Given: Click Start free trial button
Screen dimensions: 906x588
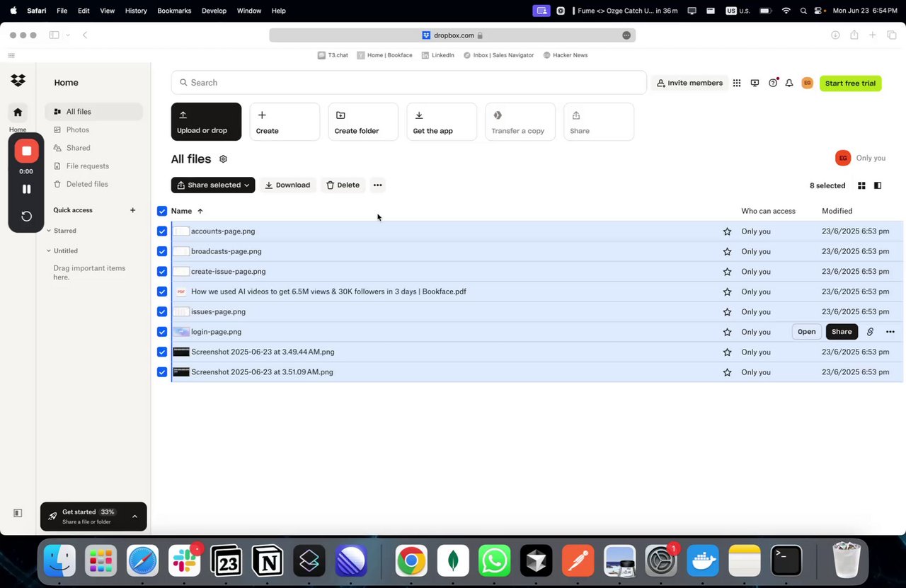Looking at the screenshot, I should [850, 83].
